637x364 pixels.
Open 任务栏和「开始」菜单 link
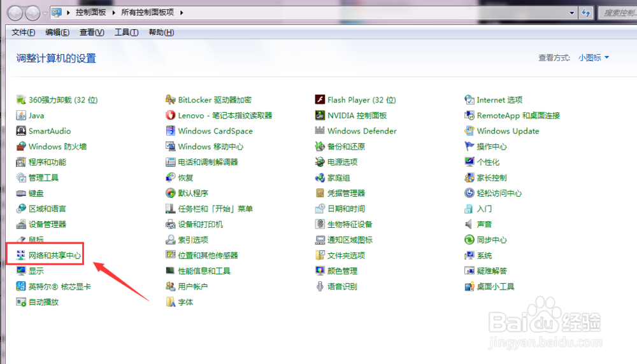[215, 209]
